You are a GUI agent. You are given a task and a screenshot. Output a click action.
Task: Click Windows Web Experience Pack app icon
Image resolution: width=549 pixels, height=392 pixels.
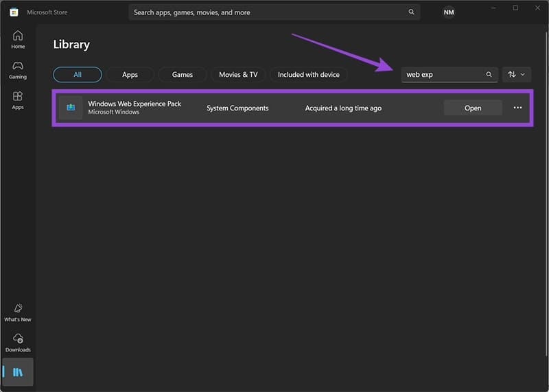[x=71, y=108]
